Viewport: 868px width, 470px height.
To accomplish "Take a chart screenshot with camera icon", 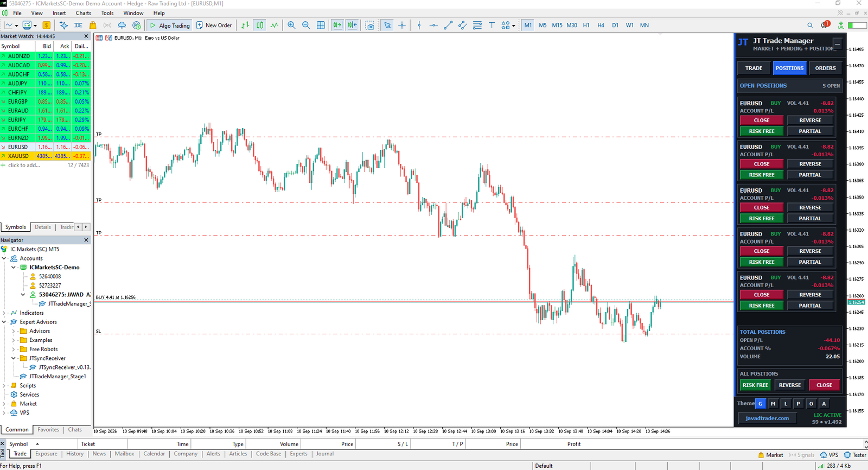I will 370,25.
